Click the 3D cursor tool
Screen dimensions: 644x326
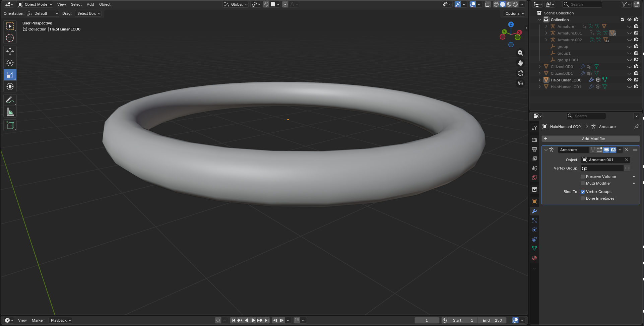coord(10,38)
